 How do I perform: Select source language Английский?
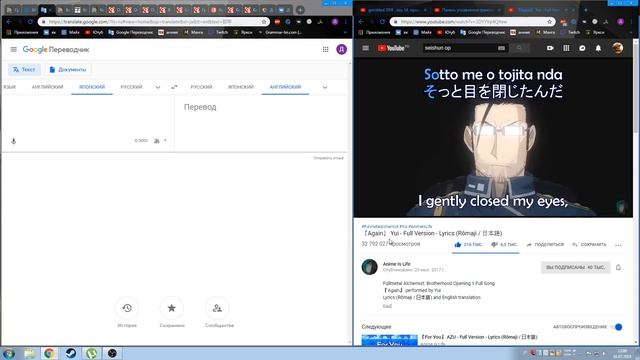pos(47,87)
